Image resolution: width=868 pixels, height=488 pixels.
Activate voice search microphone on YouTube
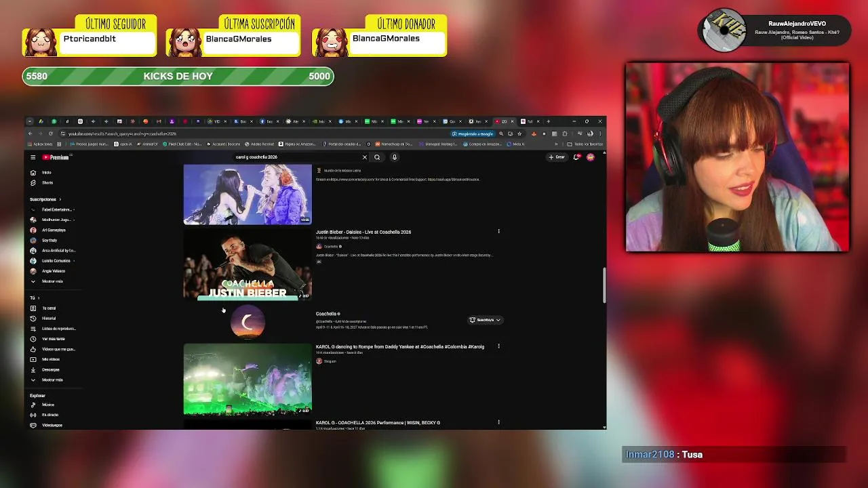click(394, 157)
